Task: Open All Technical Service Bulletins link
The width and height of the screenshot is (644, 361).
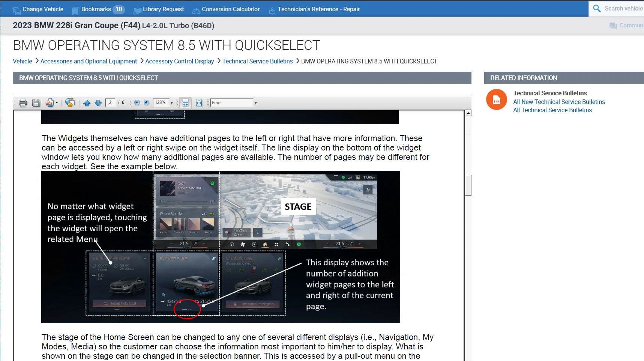Action: coord(552,110)
